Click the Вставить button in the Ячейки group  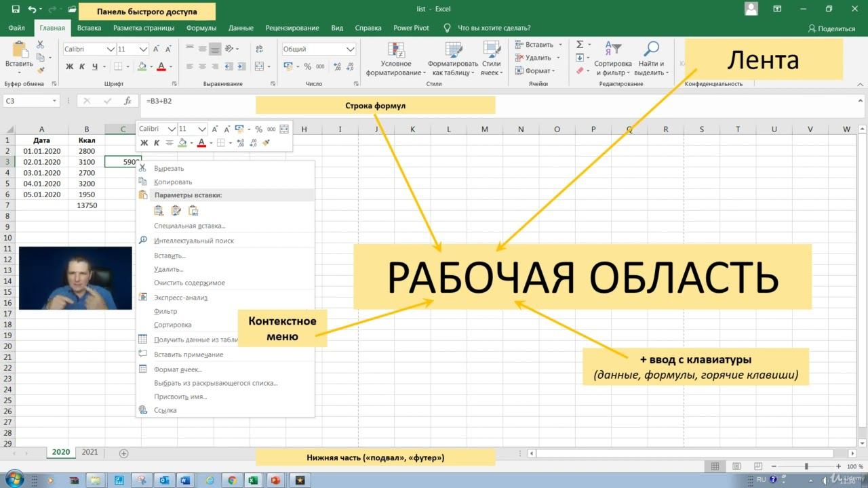coord(538,45)
